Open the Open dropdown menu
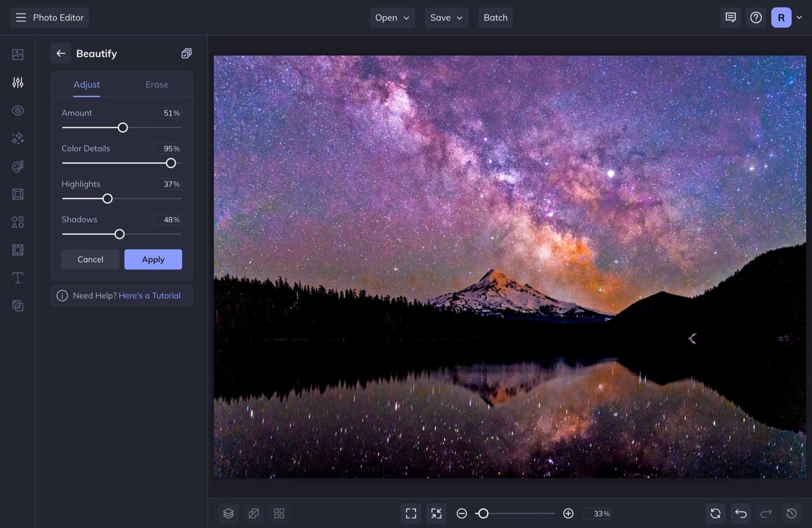This screenshot has width=812, height=528. point(392,17)
